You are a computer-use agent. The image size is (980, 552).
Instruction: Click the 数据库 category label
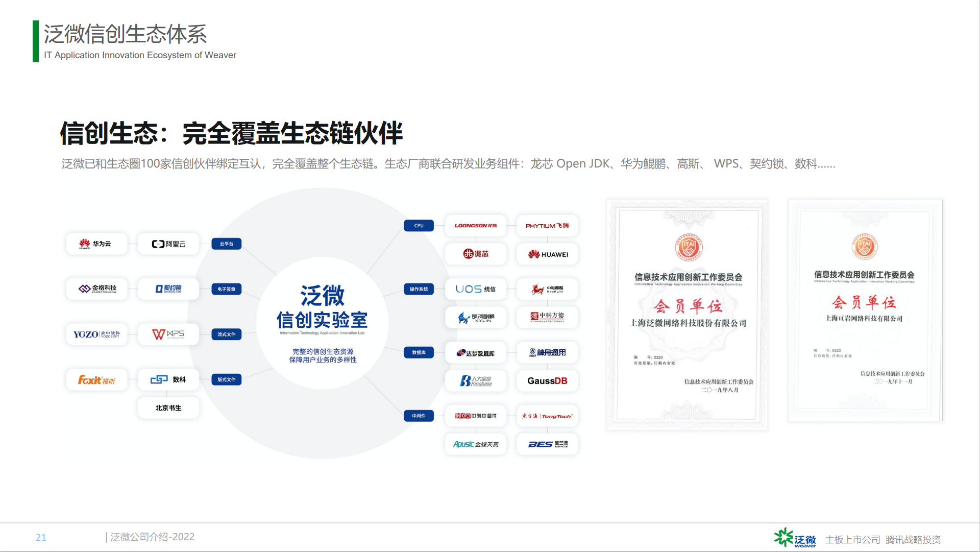pos(419,352)
